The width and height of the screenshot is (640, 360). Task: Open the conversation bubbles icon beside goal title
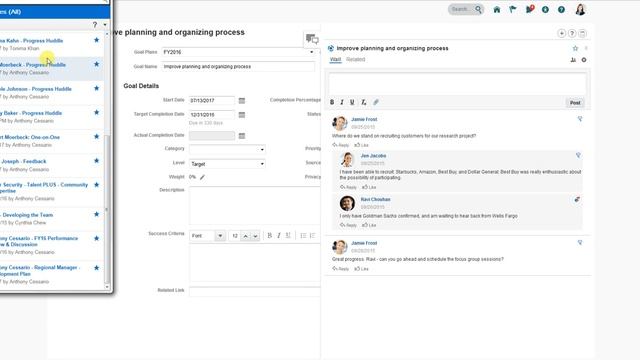click(x=312, y=39)
